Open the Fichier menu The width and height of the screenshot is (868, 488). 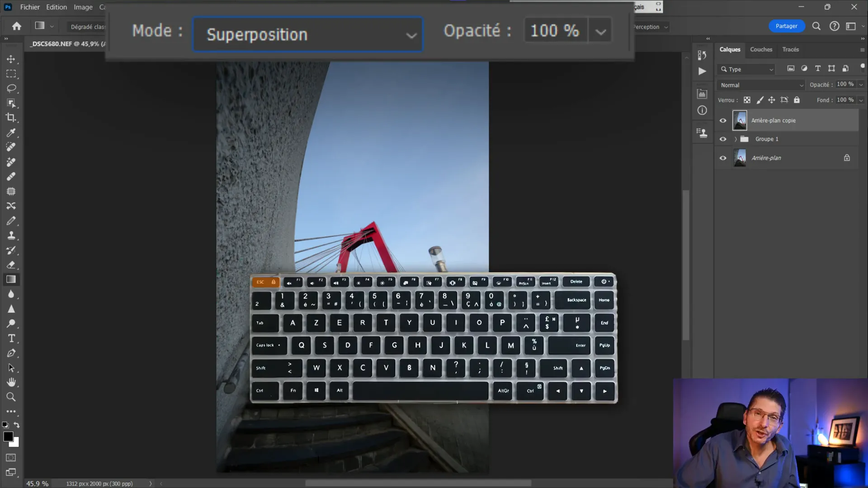30,7
